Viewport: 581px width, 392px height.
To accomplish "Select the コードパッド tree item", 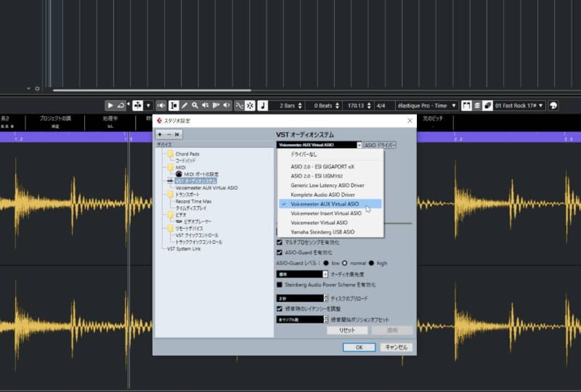I will 185,160.
